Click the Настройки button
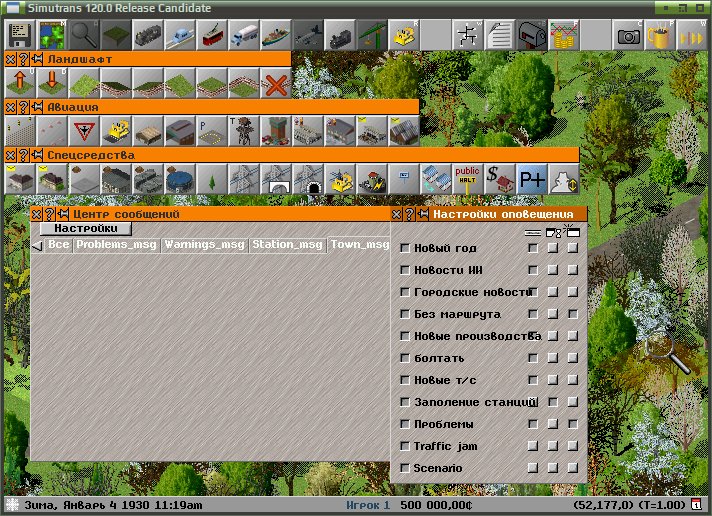Image resolution: width=712 pixels, height=516 pixels. (x=86, y=228)
